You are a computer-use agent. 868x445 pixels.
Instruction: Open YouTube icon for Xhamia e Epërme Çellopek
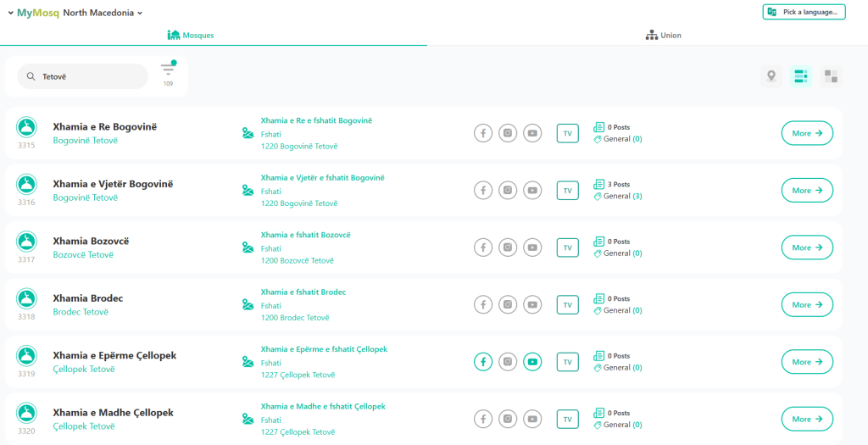(x=532, y=362)
